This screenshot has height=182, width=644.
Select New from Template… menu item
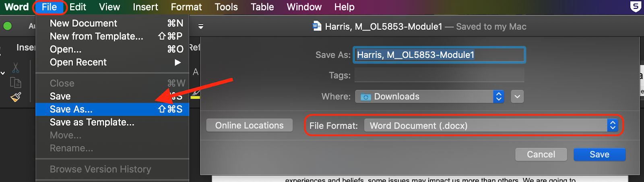pos(97,36)
